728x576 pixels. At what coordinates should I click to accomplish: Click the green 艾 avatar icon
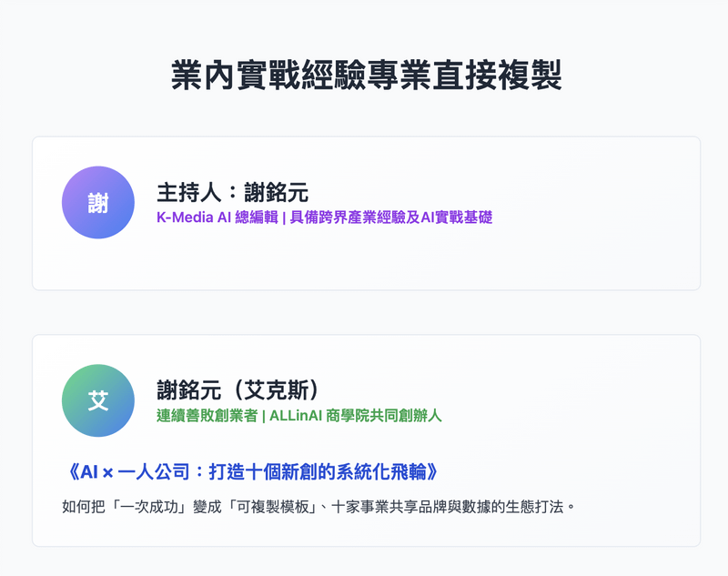pyautogui.click(x=98, y=401)
